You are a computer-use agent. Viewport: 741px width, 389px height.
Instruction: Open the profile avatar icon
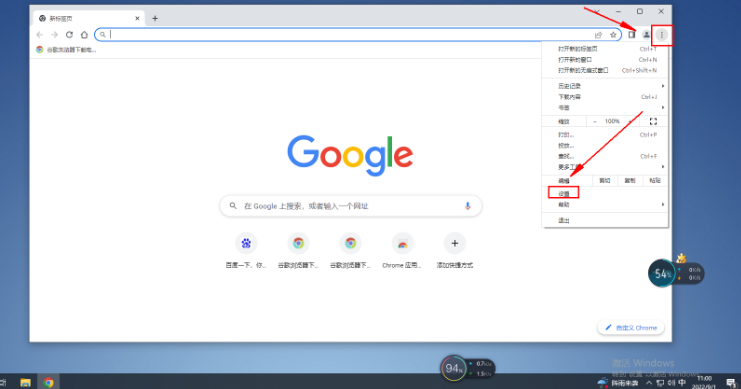click(646, 35)
